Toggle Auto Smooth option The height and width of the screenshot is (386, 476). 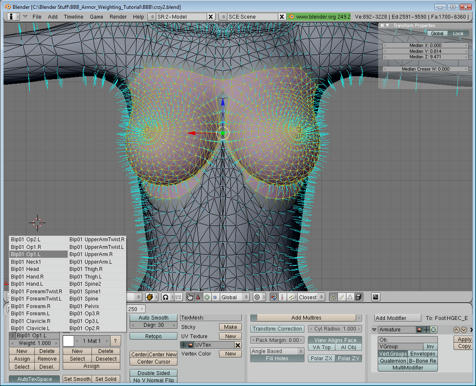click(153, 318)
